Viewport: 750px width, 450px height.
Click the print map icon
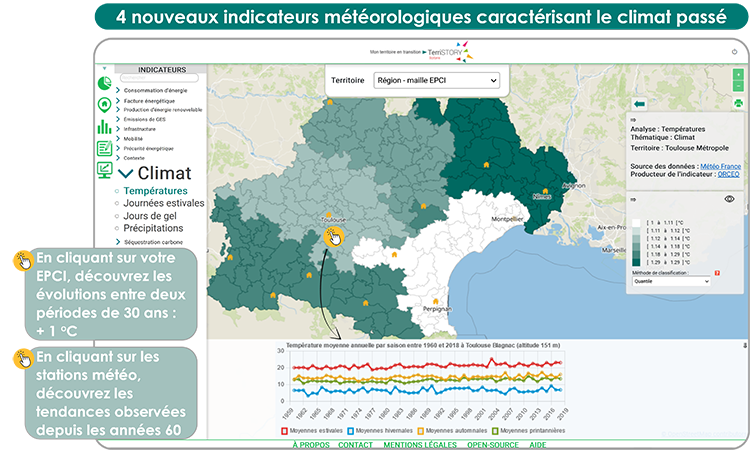(x=739, y=102)
